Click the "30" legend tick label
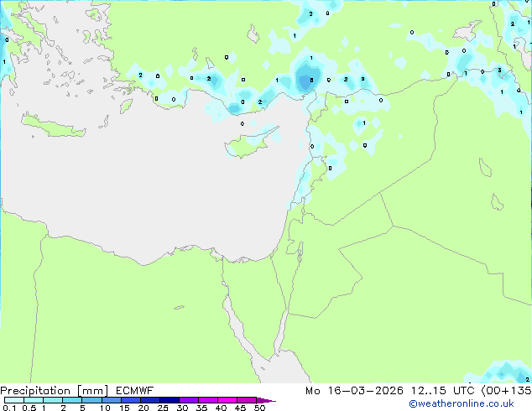The height and width of the screenshot is (411, 532). 182,408
